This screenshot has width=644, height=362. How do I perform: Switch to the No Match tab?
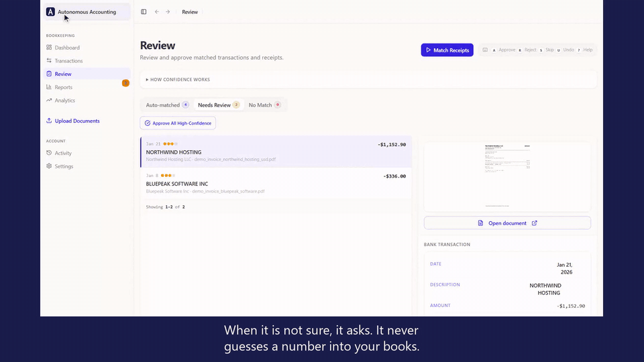pyautogui.click(x=264, y=105)
